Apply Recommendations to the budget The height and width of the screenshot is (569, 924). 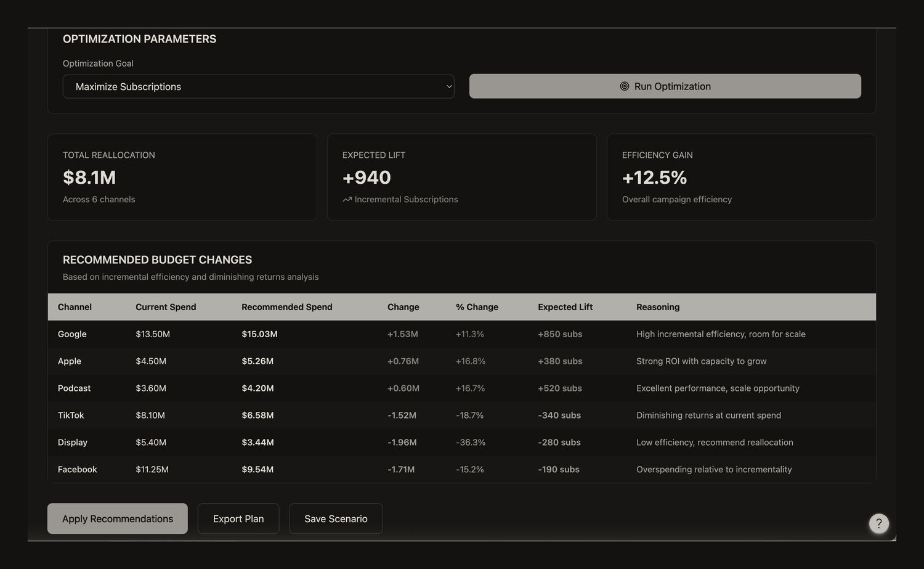click(118, 518)
